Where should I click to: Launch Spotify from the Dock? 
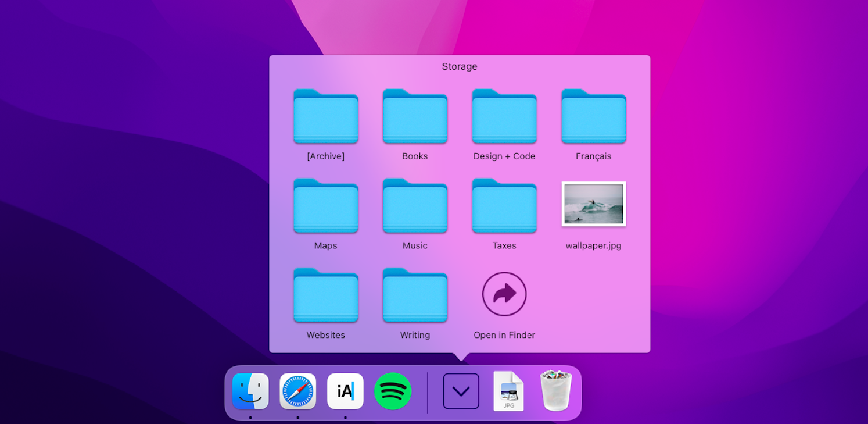tap(393, 391)
